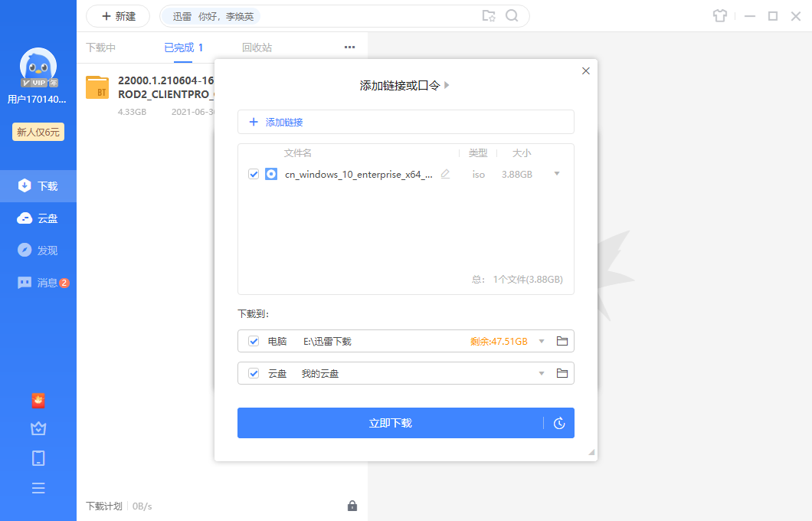Open the hamburger menu in sidebar
Viewport: 812px width, 521px height.
point(38,488)
